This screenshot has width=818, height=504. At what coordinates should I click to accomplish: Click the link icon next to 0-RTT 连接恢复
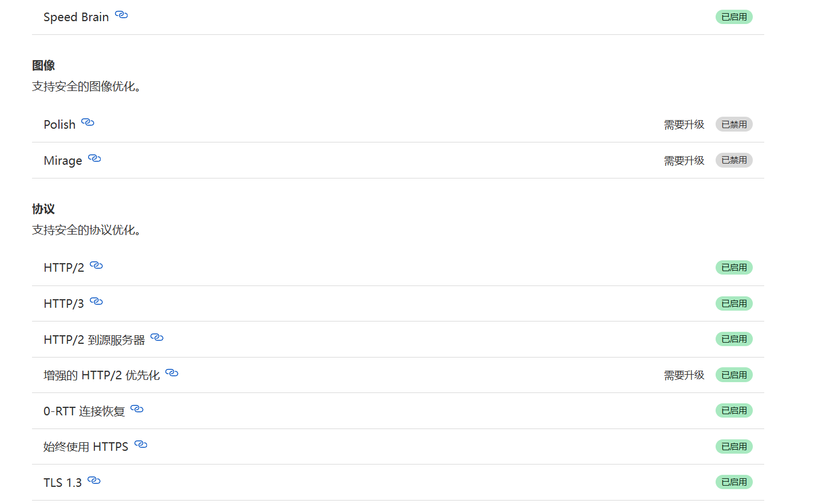click(x=136, y=409)
